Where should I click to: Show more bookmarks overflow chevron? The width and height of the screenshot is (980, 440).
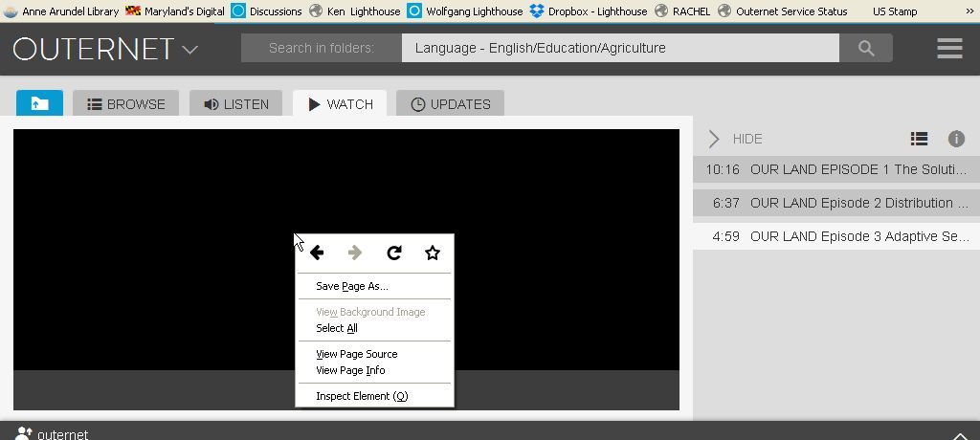pyautogui.click(x=969, y=11)
